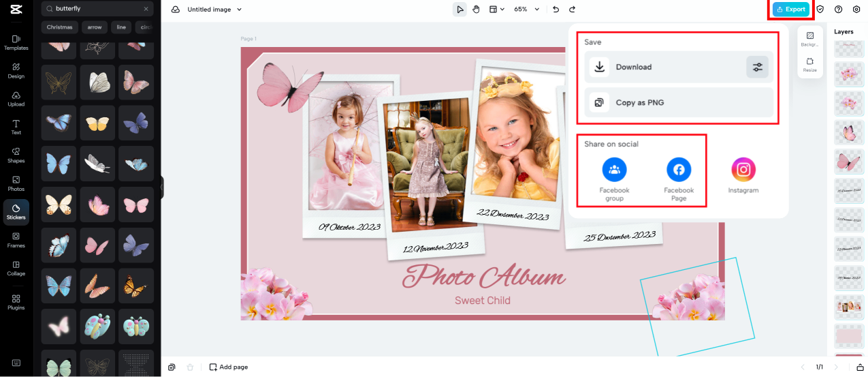Select the Sweet Child subtitle on the canvas
Image resolution: width=868 pixels, height=379 pixels.
(483, 301)
